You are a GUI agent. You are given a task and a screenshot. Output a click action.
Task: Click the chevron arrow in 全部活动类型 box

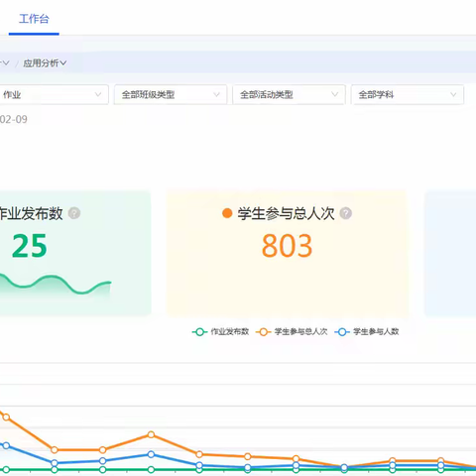click(335, 94)
